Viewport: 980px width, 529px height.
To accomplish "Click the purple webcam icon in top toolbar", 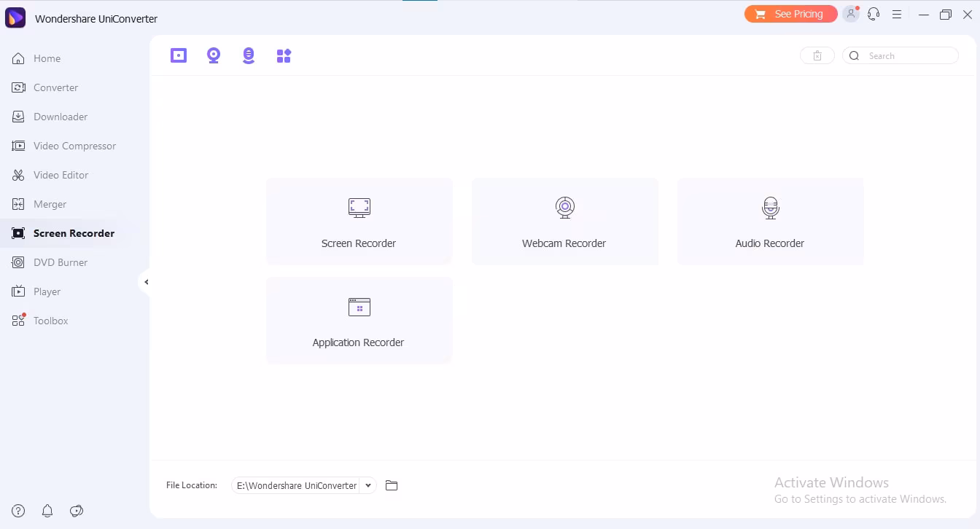I will [x=214, y=55].
